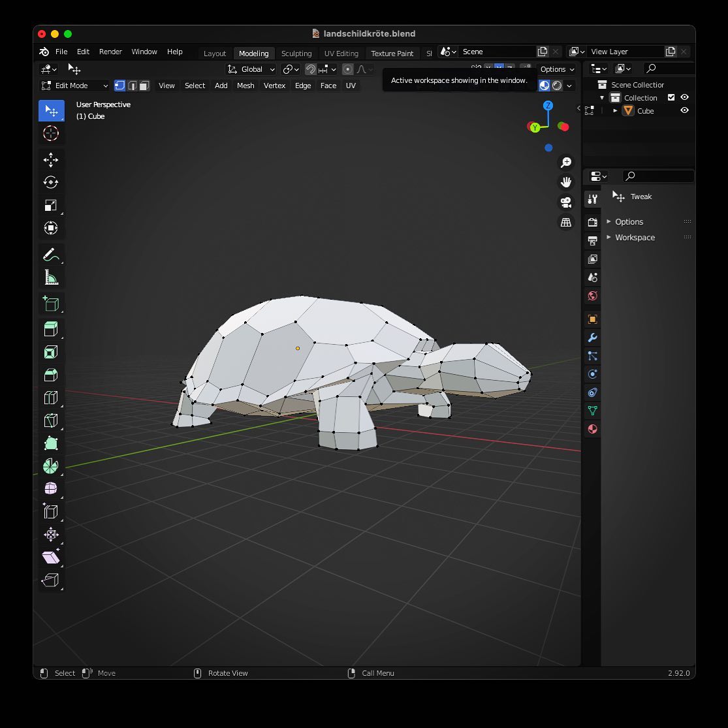Collapse the Collection tree item
Screen dimensions: 728x728
[x=602, y=98]
